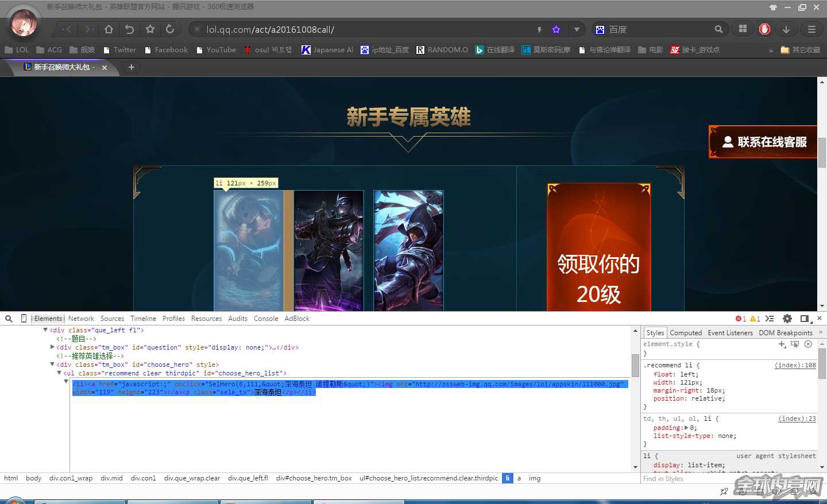This screenshot has width=827, height=504.
Task: Open DevTools settings gear
Action: (787, 319)
